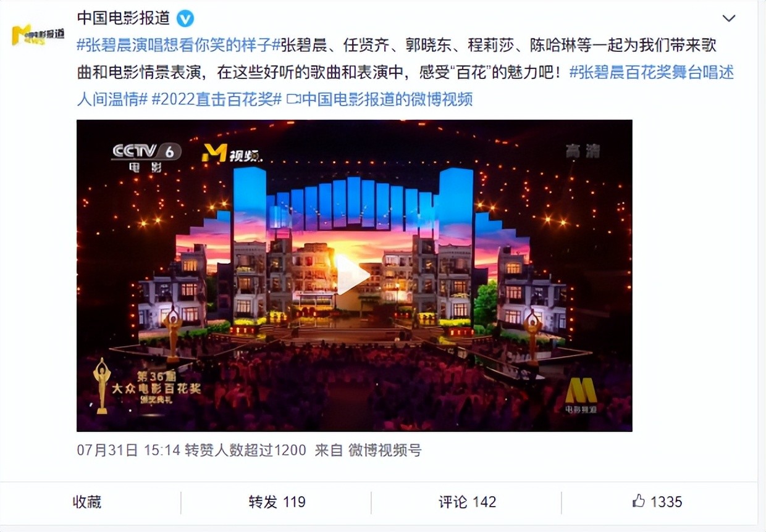
Task: Open the 中国电影报道 profile avatar
Action: pyautogui.click(x=38, y=35)
